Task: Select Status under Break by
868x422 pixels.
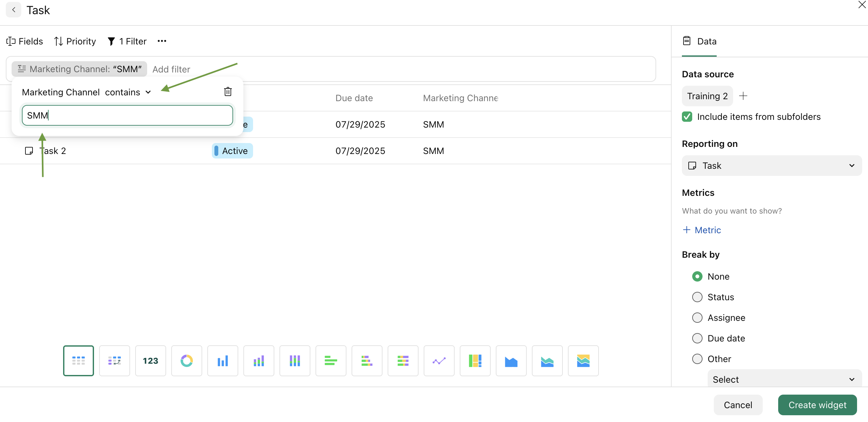Action: coord(697,297)
